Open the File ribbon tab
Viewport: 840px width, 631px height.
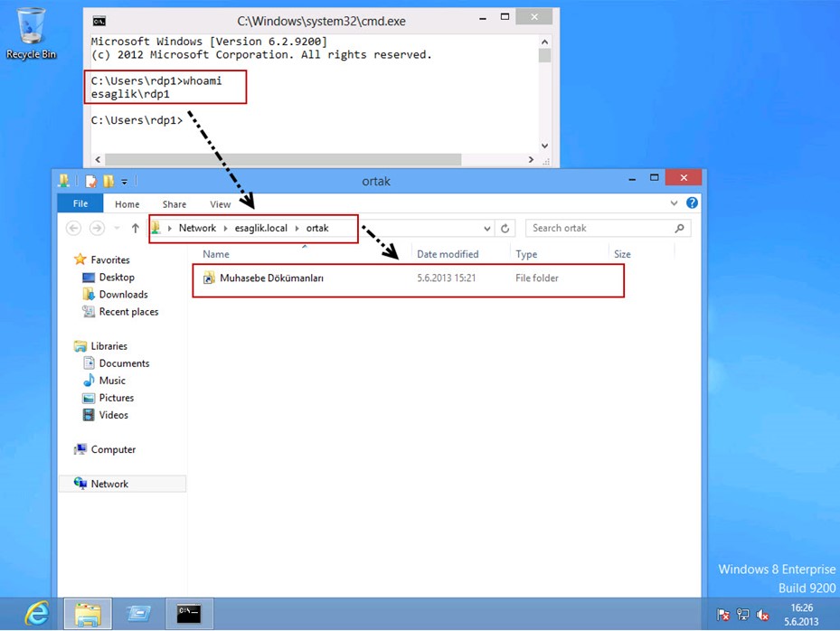pos(80,203)
